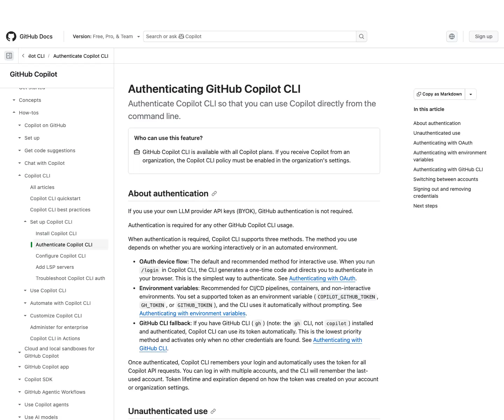Click the COPILOT_GITHUB_TOKEN code text
The height and width of the screenshot is (420, 504).
[x=346, y=297]
